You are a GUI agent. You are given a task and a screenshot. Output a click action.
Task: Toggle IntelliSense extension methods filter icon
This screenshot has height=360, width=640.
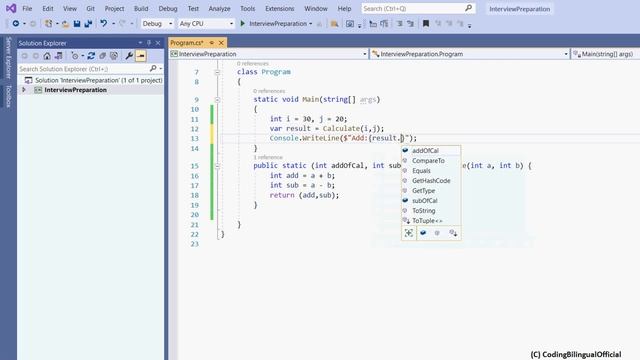click(x=453, y=233)
